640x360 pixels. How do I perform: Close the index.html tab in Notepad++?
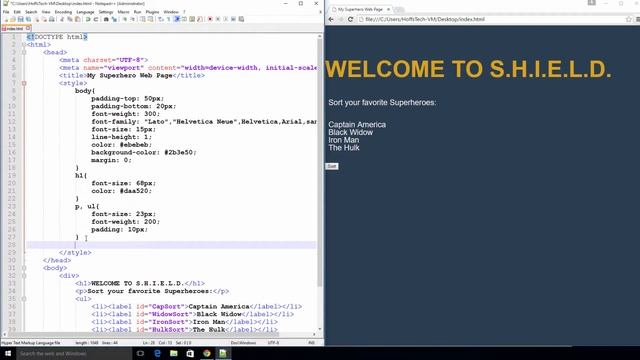[28, 29]
